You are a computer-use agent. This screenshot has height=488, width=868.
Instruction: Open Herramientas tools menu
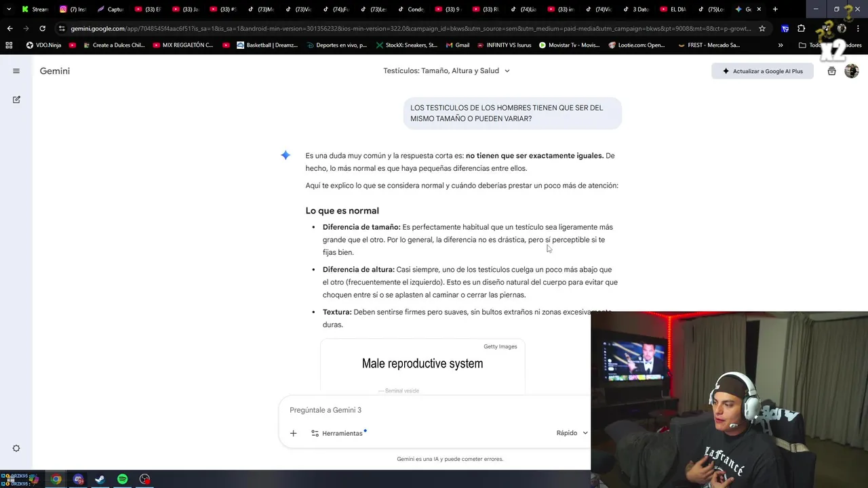(x=338, y=433)
